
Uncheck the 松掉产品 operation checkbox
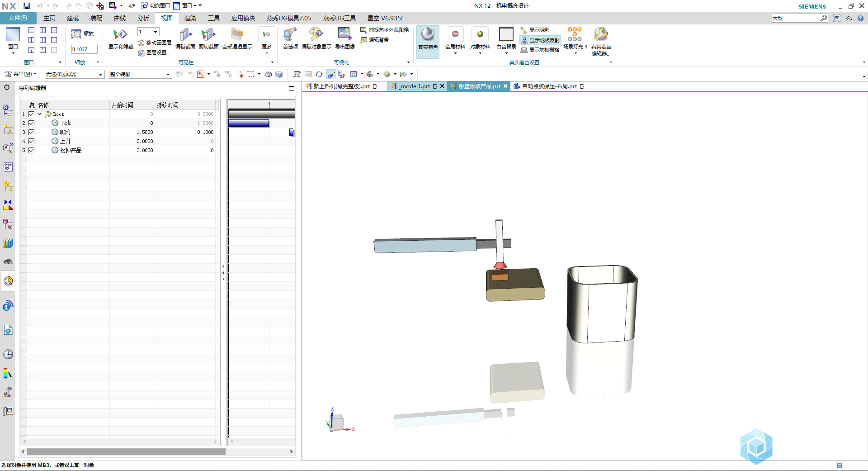coord(32,150)
